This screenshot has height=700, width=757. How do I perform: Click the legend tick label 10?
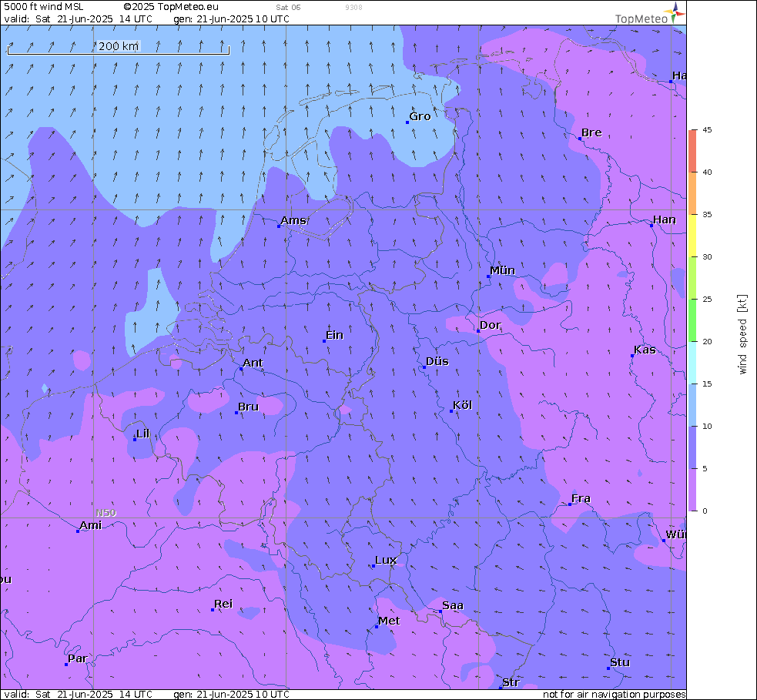click(707, 427)
